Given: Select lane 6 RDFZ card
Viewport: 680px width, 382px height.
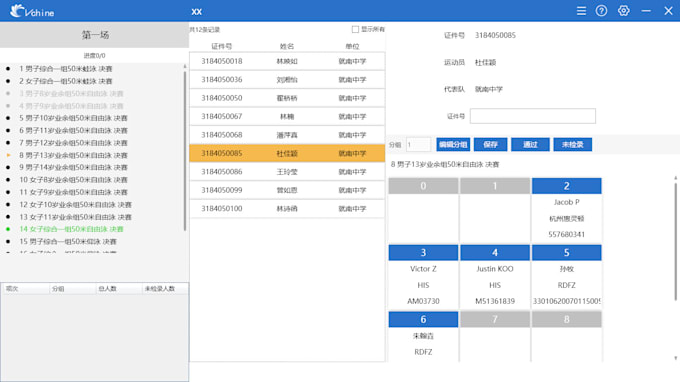Looking at the screenshot, I should tap(423, 336).
